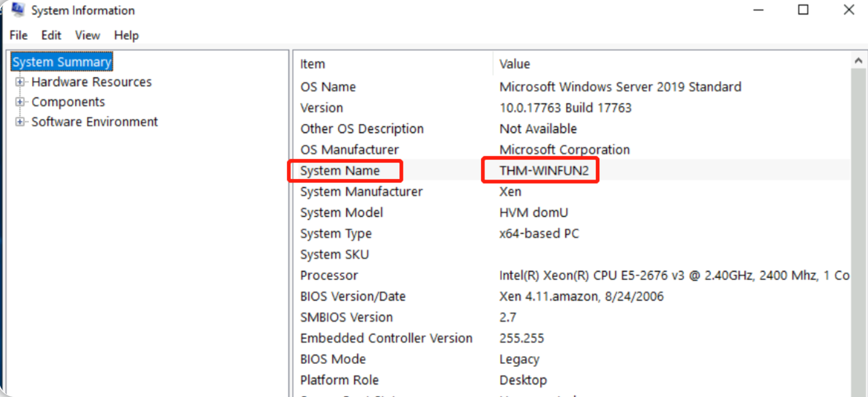
Task: Select the System Name row label
Action: (x=340, y=171)
